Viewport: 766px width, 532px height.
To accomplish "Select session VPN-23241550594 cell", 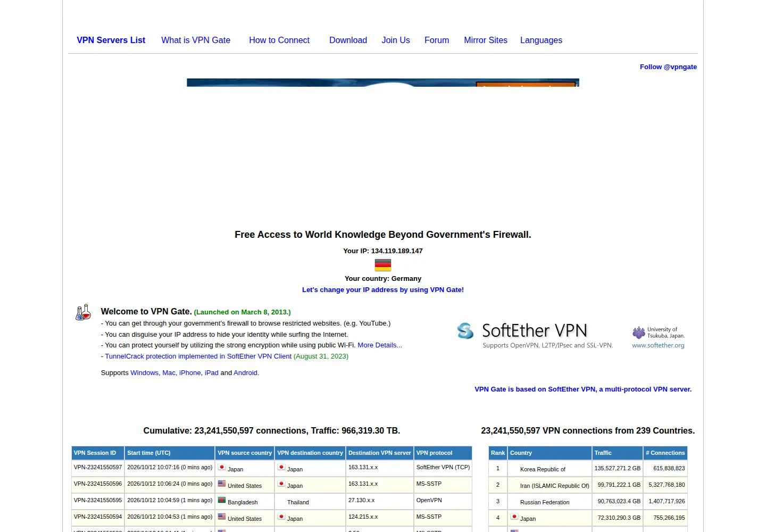I will click(98, 517).
